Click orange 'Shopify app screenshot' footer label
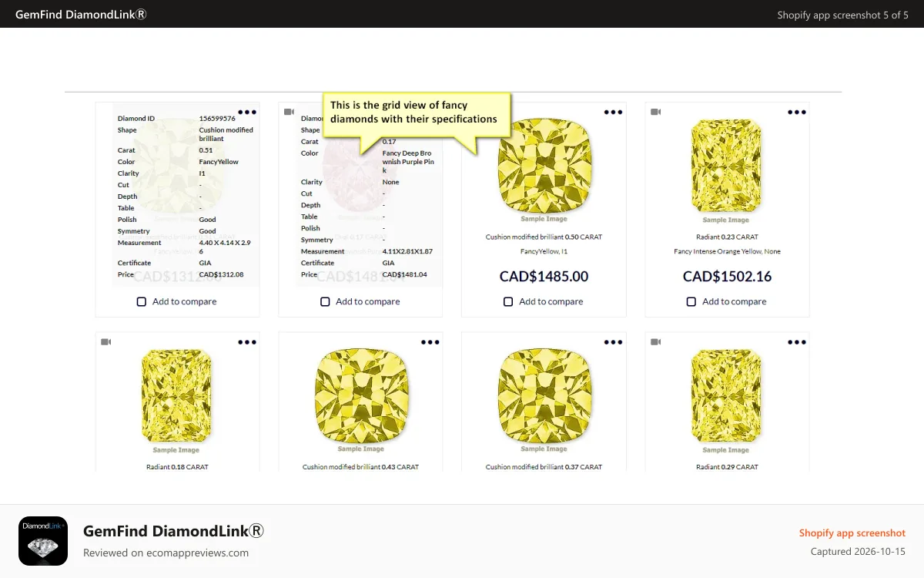 coord(852,533)
